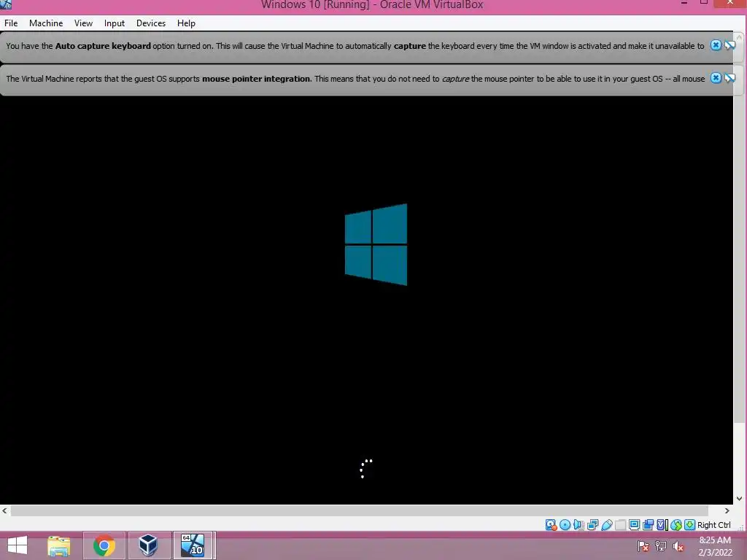Click the mouse integration status icon
The image size is (747, 560).
point(676,525)
